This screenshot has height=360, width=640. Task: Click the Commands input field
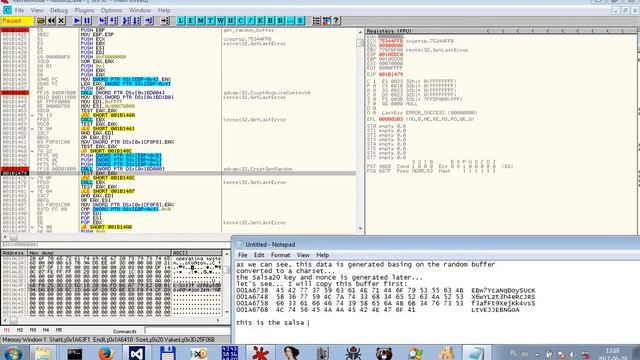click(x=188, y=331)
